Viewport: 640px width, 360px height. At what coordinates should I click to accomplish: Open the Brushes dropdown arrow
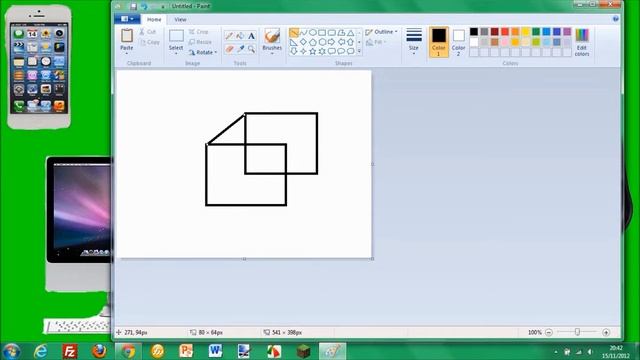click(272, 53)
